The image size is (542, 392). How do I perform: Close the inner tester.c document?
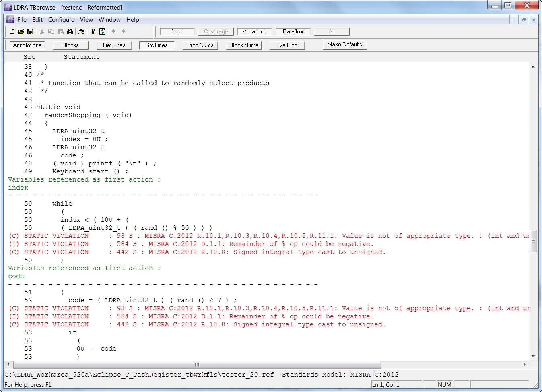point(534,20)
